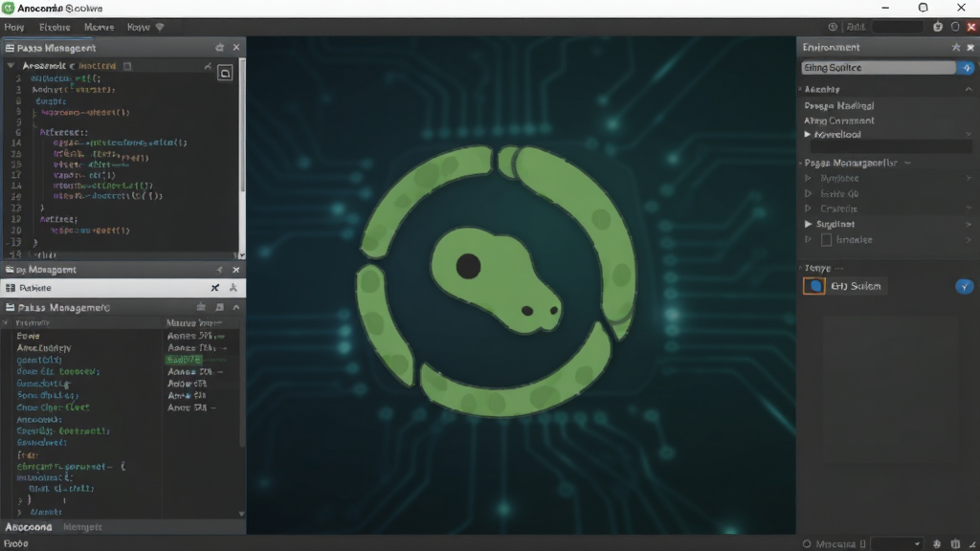Close the middle Management panel
This screenshot has height=551, width=980.
click(x=236, y=270)
